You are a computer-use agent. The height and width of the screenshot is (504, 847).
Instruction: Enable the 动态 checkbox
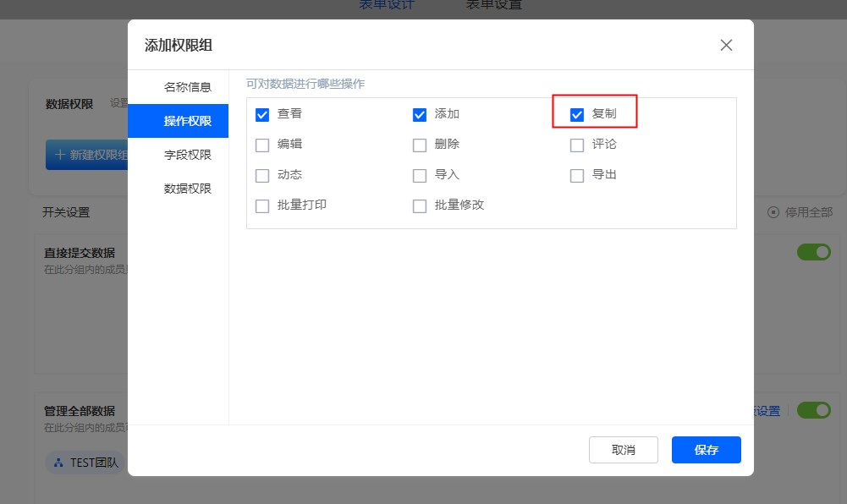[x=262, y=175]
